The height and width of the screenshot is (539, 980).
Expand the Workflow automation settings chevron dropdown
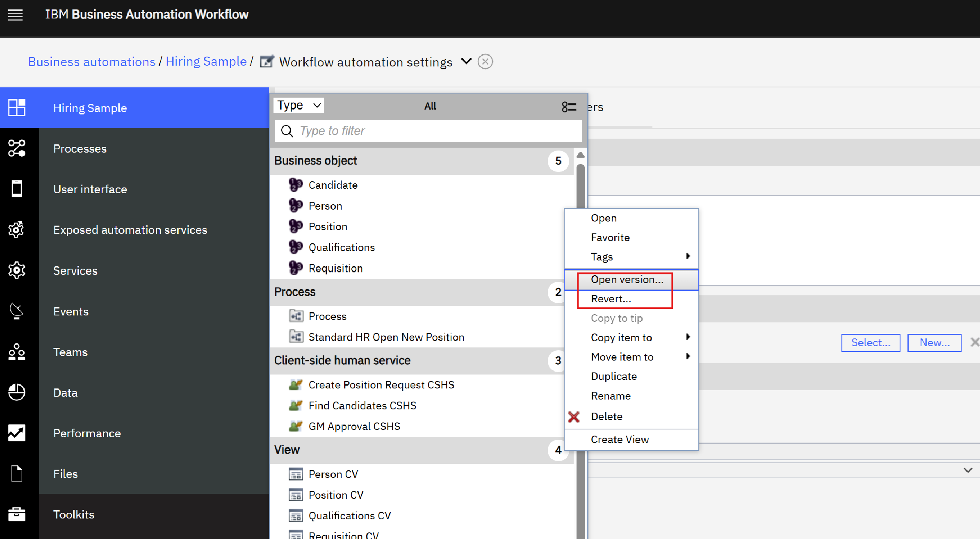coord(466,62)
